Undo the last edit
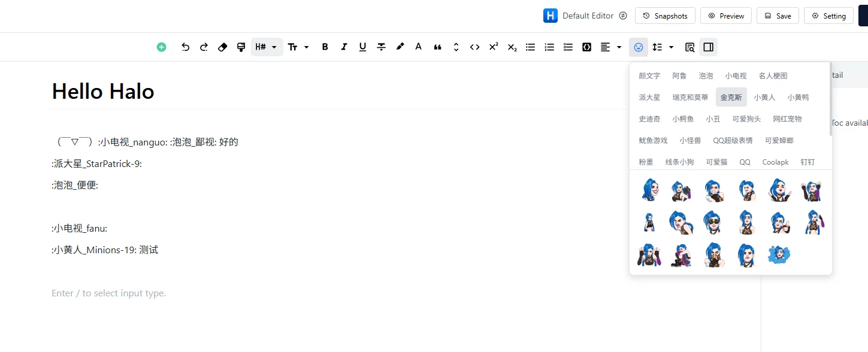This screenshot has width=868, height=352. [x=185, y=47]
